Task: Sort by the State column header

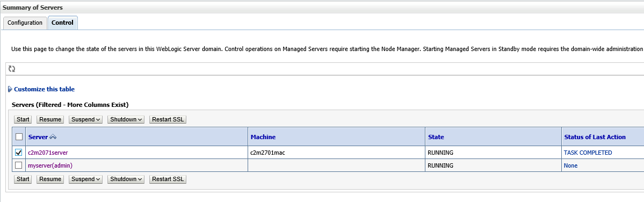Action: coord(436,137)
